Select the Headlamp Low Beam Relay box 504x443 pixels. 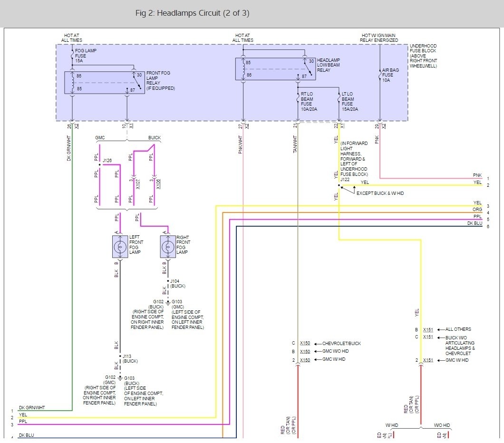275,69
